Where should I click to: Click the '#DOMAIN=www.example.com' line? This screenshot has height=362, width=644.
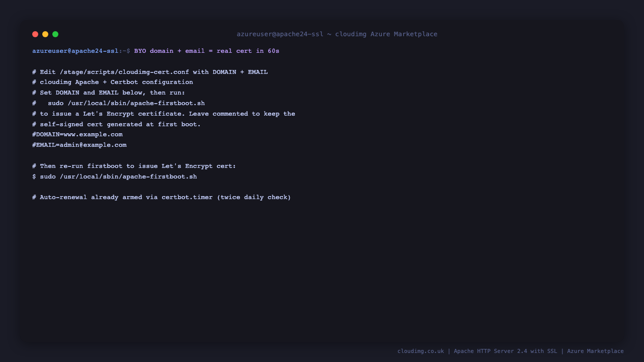click(77, 135)
